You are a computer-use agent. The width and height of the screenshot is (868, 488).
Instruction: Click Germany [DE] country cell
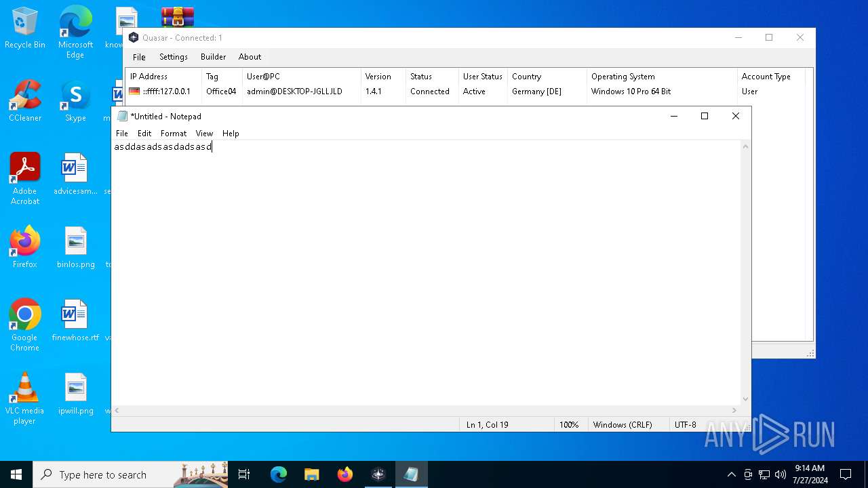click(x=536, y=91)
